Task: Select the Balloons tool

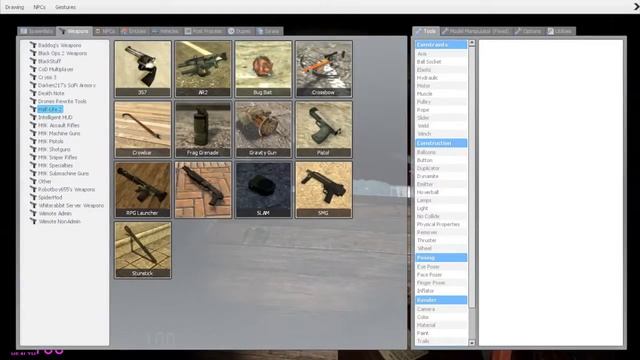Action: pyautogui.click(x=441, y=152)
